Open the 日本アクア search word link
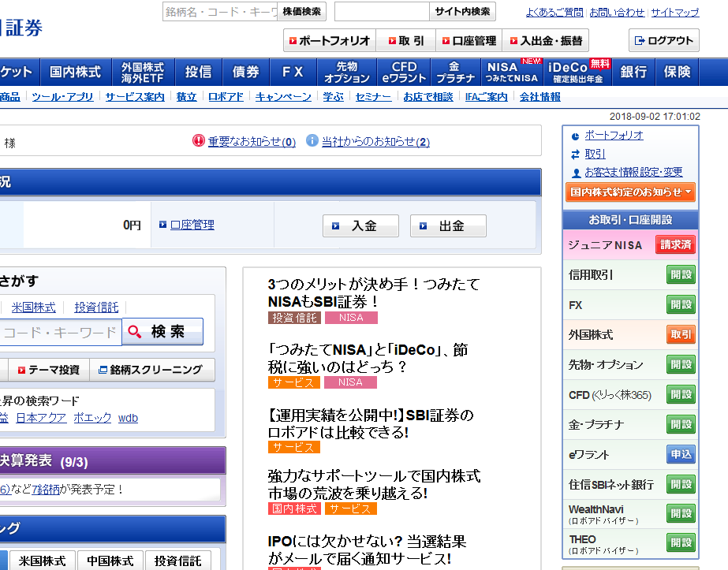 41,418
